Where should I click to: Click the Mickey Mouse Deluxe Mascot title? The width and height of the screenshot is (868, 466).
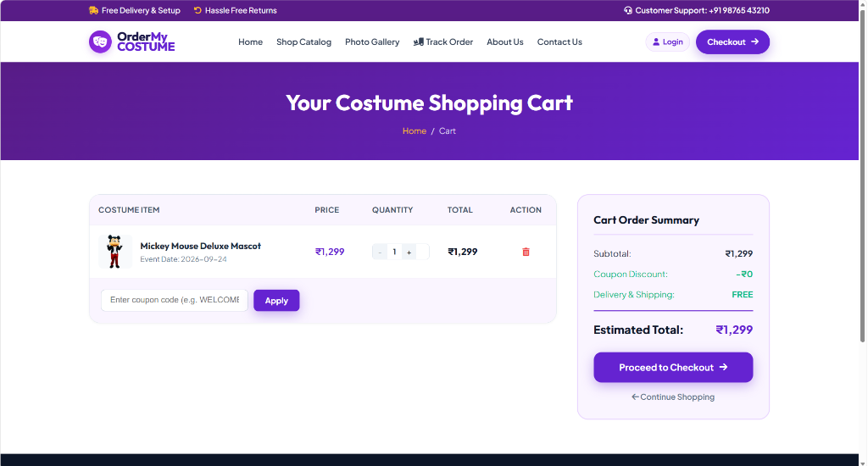pyautogui.click(x=200, y=247)
